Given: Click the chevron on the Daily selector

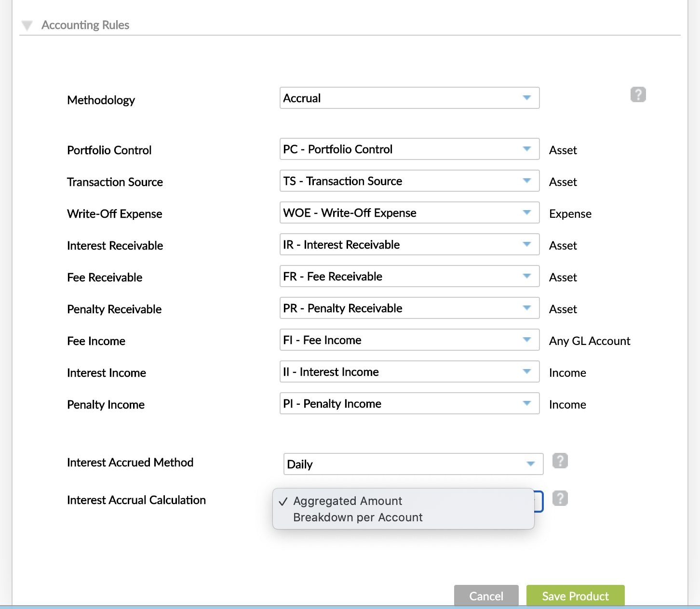Looking at the screenshot, I should (x=530, y=464).
